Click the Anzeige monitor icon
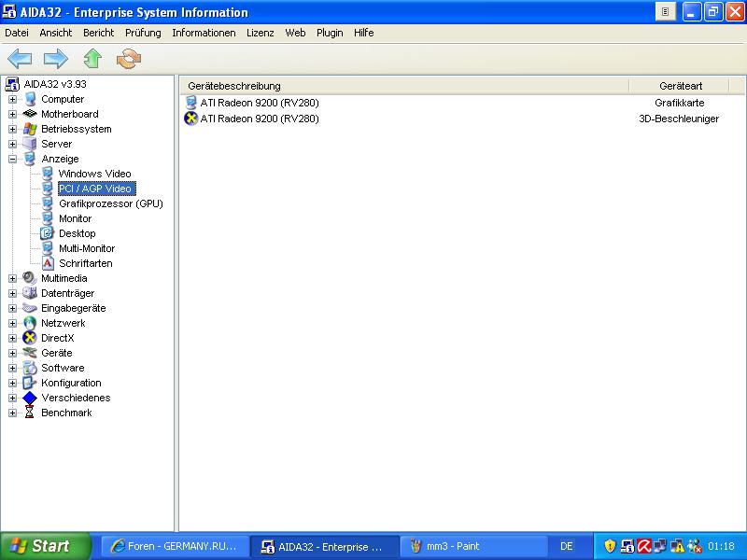 30,159
